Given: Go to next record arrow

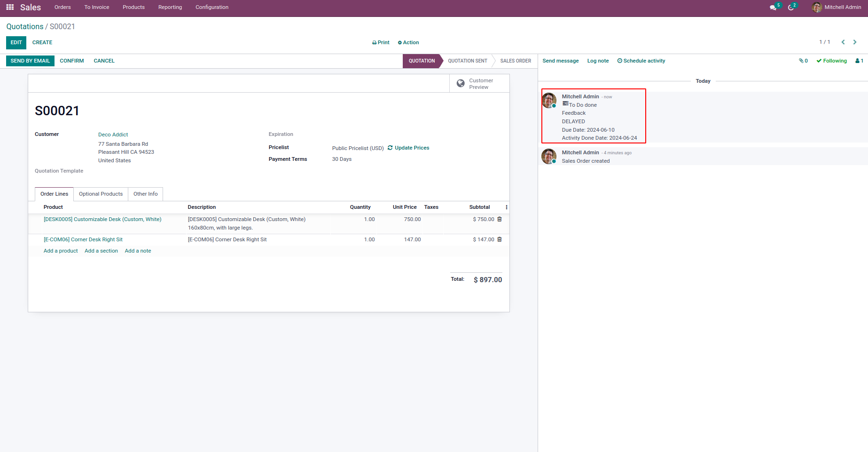Looking at the screenshot, I should 855,42.
